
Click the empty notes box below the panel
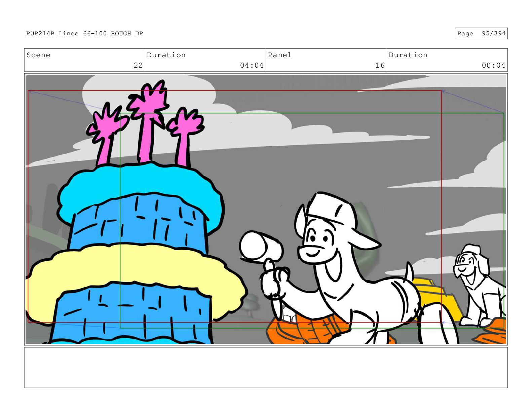(x=266, y=368)
